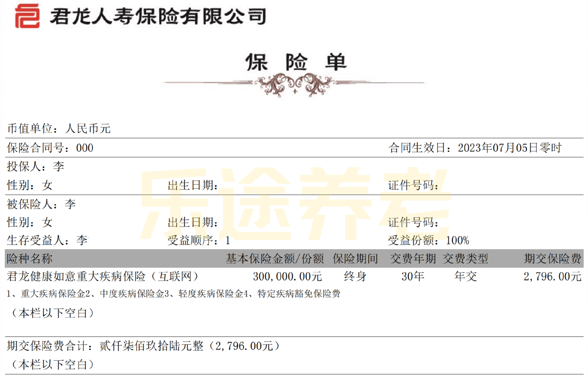Click 性别：女 under 投保人
The height and width of the screenshot is (378, 588).
30,185
